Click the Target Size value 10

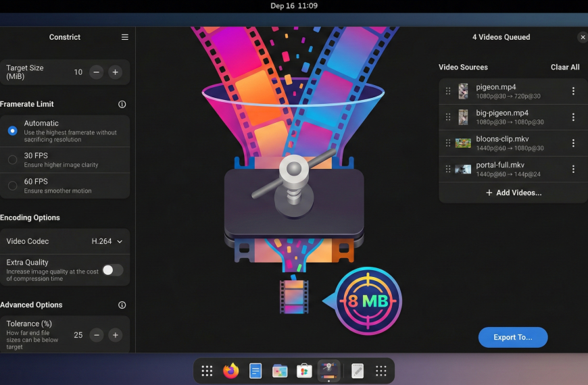click(x=78, y=72)
